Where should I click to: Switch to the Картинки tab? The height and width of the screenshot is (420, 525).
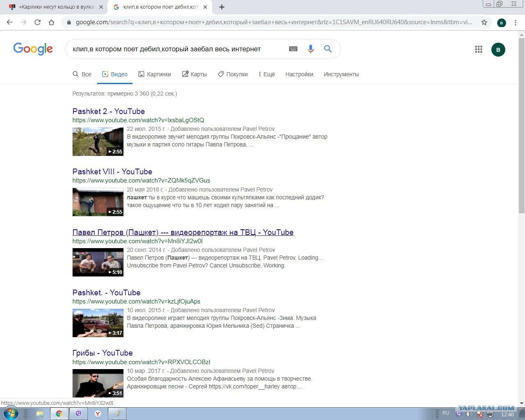tap(155, 74)
